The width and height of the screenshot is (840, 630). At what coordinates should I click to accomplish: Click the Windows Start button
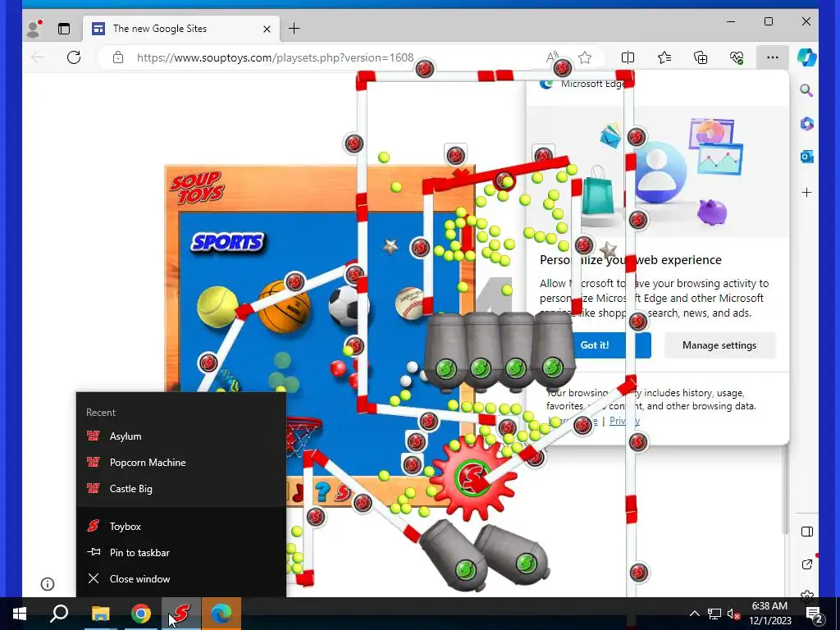(x=20, y=614)
